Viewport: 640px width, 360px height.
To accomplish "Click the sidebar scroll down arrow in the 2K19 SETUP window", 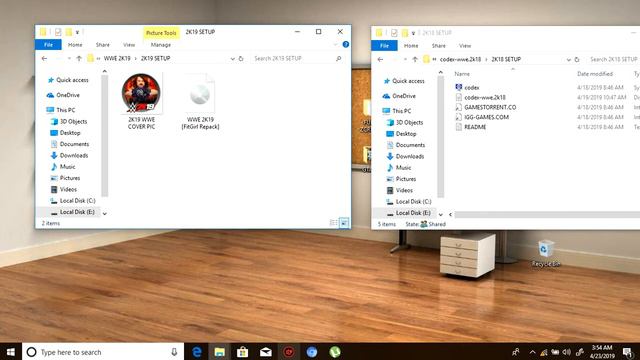I will click(x=104, y=213).
